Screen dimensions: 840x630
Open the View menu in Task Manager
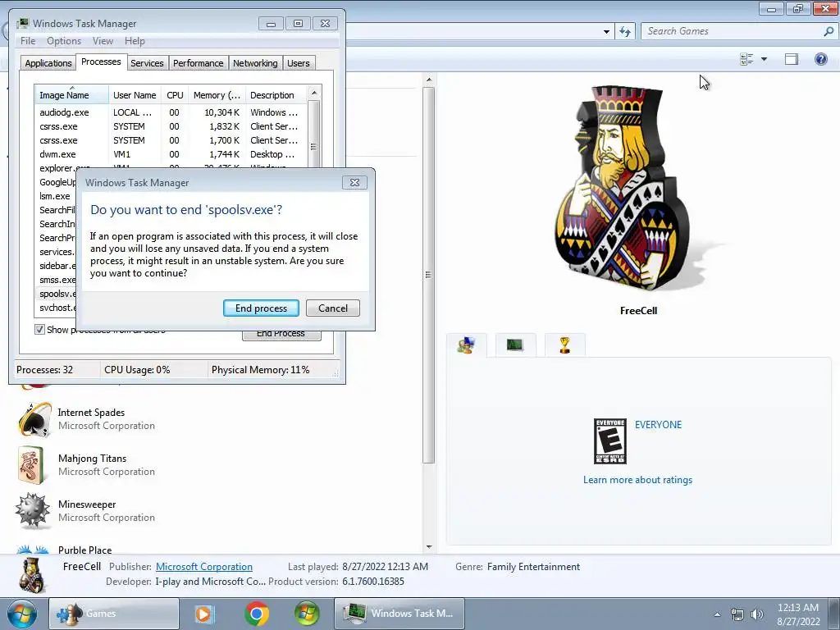coord(103,41)
